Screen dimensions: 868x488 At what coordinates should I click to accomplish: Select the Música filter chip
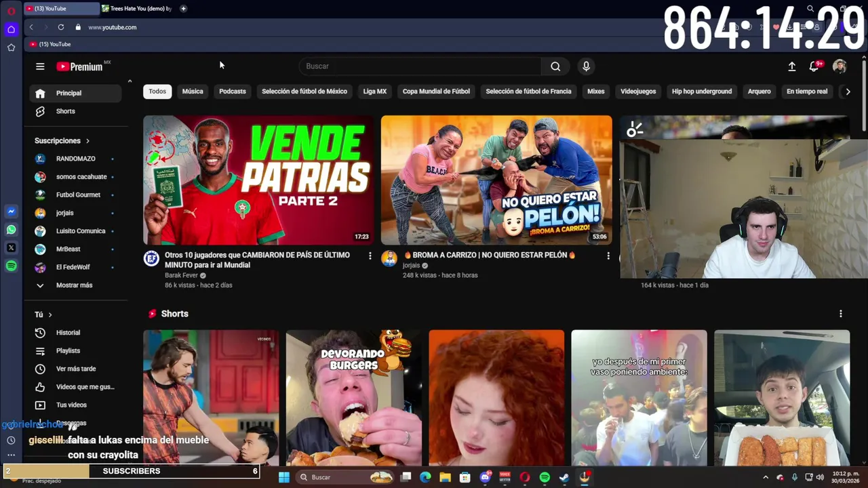193,91
